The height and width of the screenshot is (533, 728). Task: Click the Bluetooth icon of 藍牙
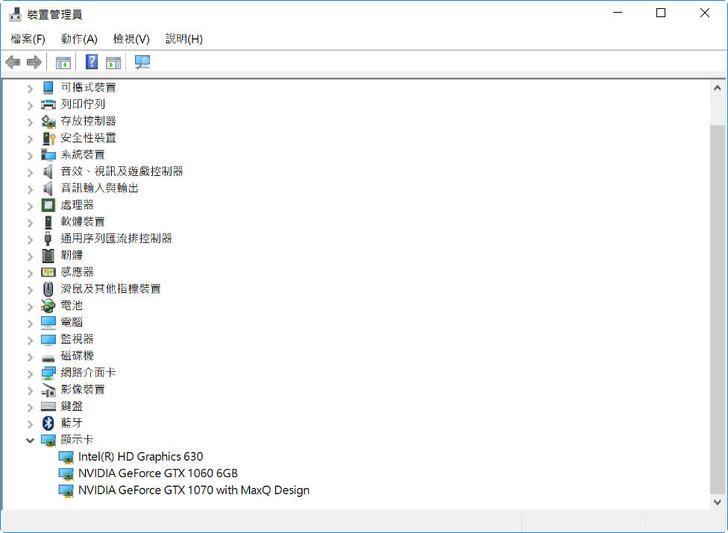click(x=48, y=423)
